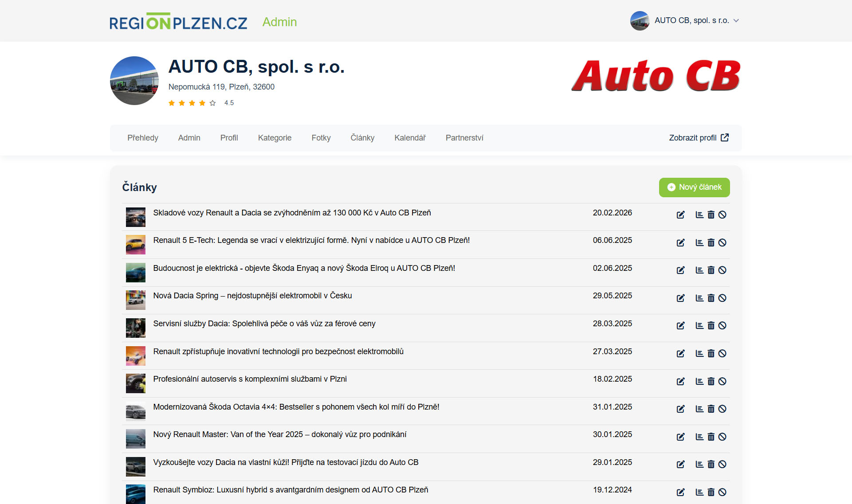
Task: View statistics for Servisní služby Dacia article
Action: 699,326
